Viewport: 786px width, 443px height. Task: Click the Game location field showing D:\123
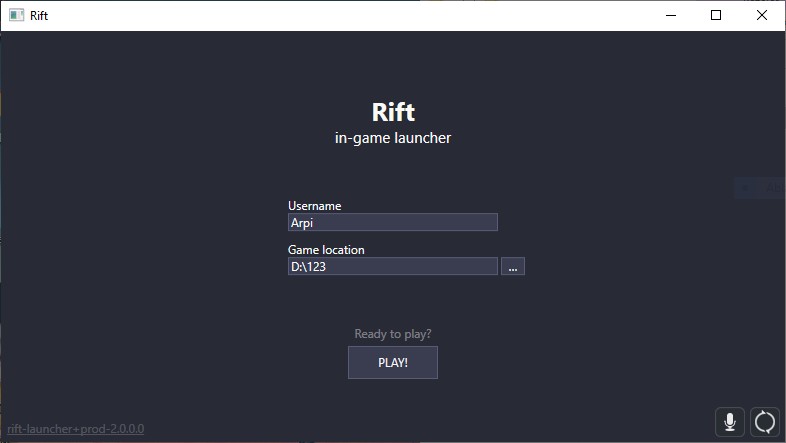point(392,267)
